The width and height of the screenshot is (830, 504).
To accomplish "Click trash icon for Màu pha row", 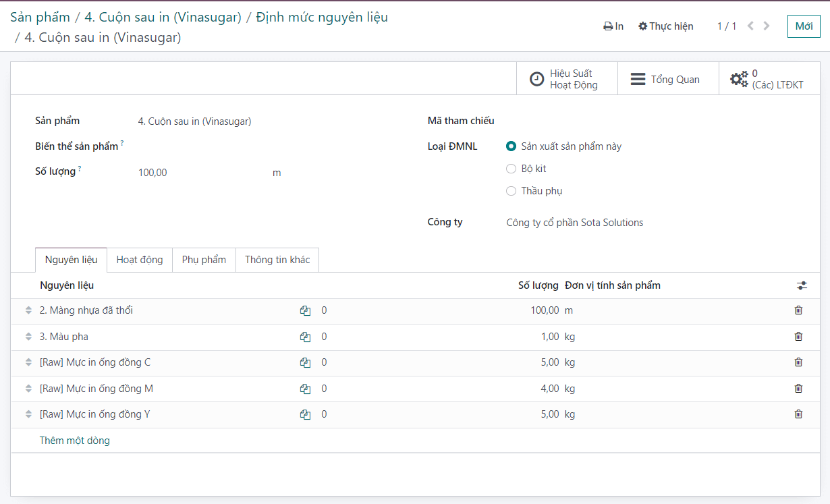I will tap(798, 337).
